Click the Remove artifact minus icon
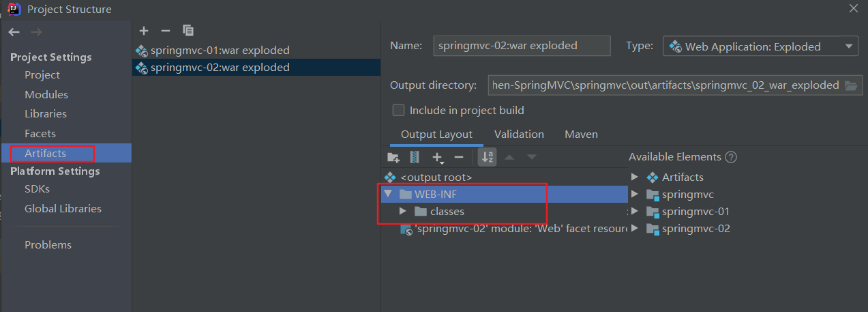This screenshot has height=312, width=868. point(165,31)
